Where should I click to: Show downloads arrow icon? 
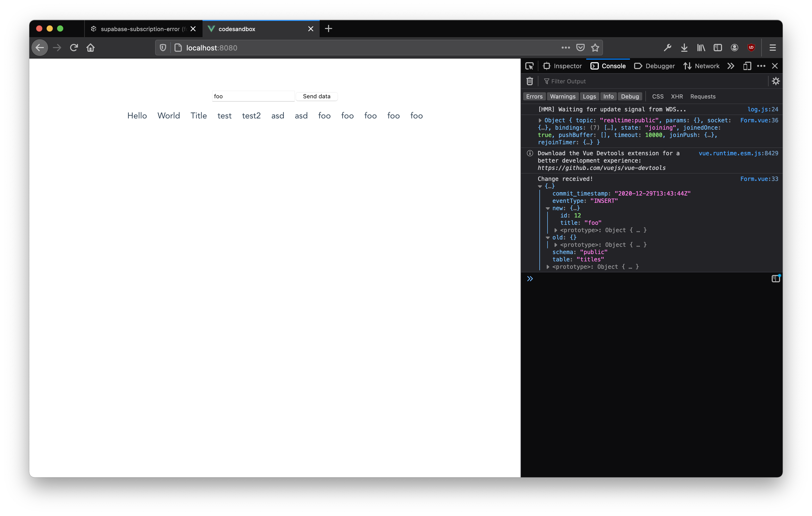(x=684, y=48)
